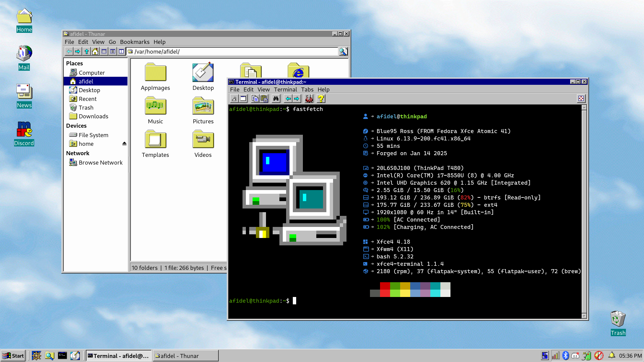This screenshot has width=644, height=362.
Task: Go to parent folder with up arrow in Thunar
Action: (x=87, y=51)
